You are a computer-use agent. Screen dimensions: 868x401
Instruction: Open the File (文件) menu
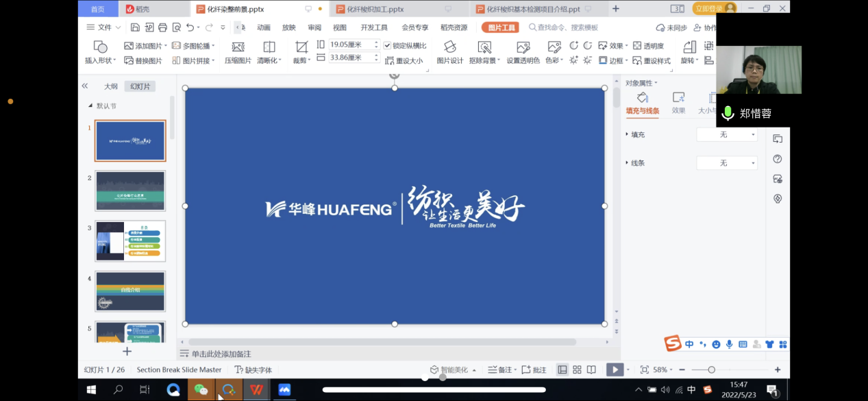[x=104, y=27]
